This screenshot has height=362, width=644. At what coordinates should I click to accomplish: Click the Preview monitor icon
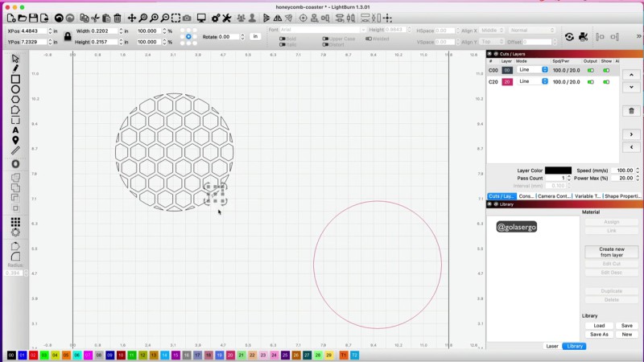(201, 18)
